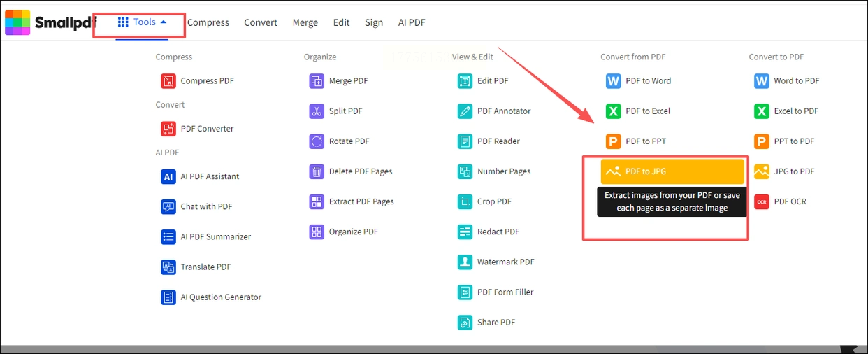Open the Rotate PDF link

(x=349, y=141)
